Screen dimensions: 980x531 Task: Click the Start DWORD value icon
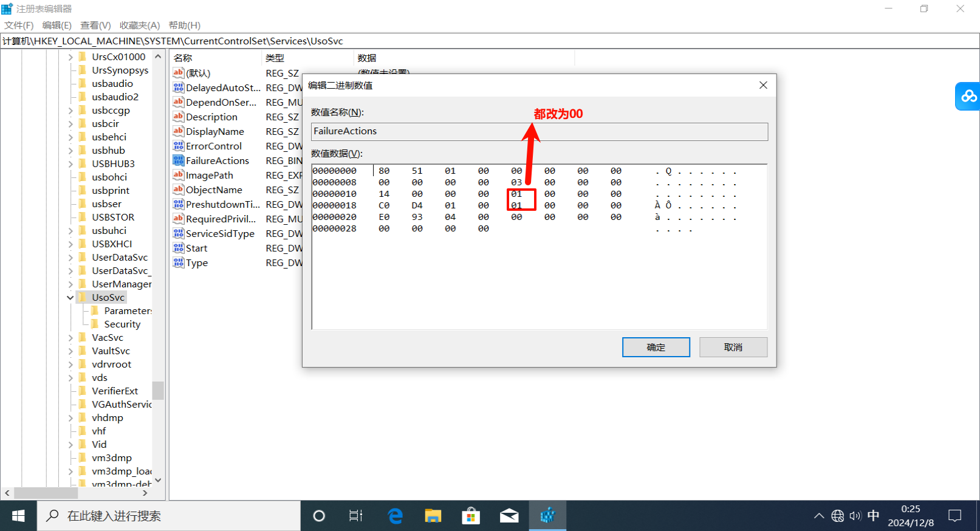(x=178, y=248)
